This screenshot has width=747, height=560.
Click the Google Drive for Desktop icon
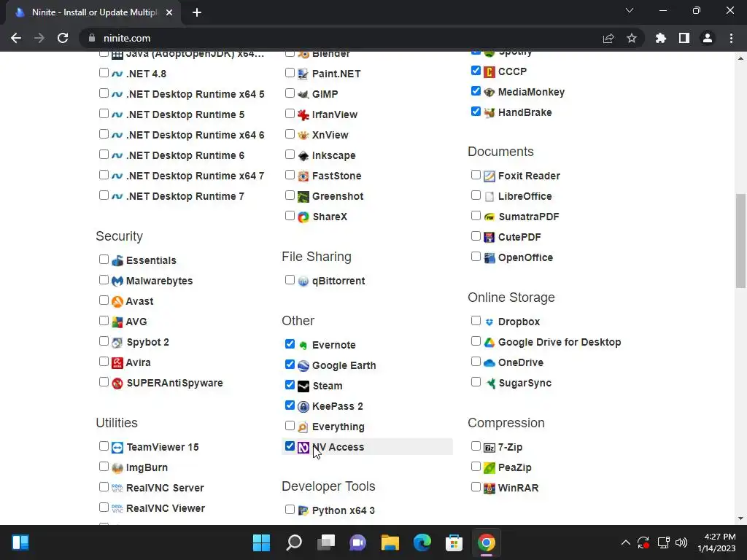pos(489,343)
